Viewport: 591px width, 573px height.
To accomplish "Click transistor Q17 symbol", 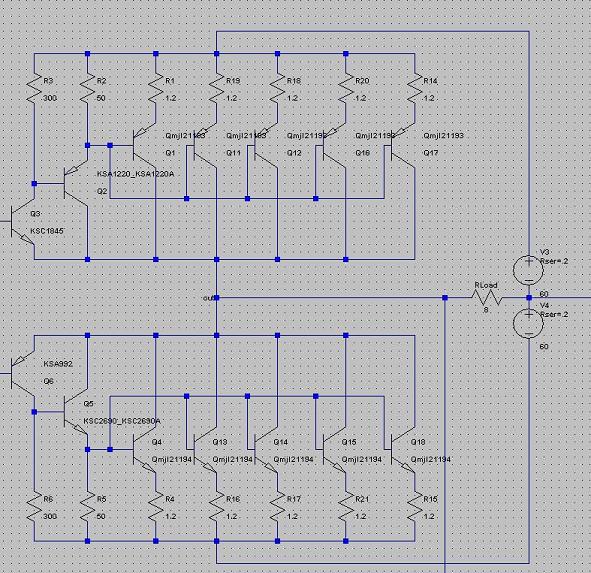I will 403,145.
